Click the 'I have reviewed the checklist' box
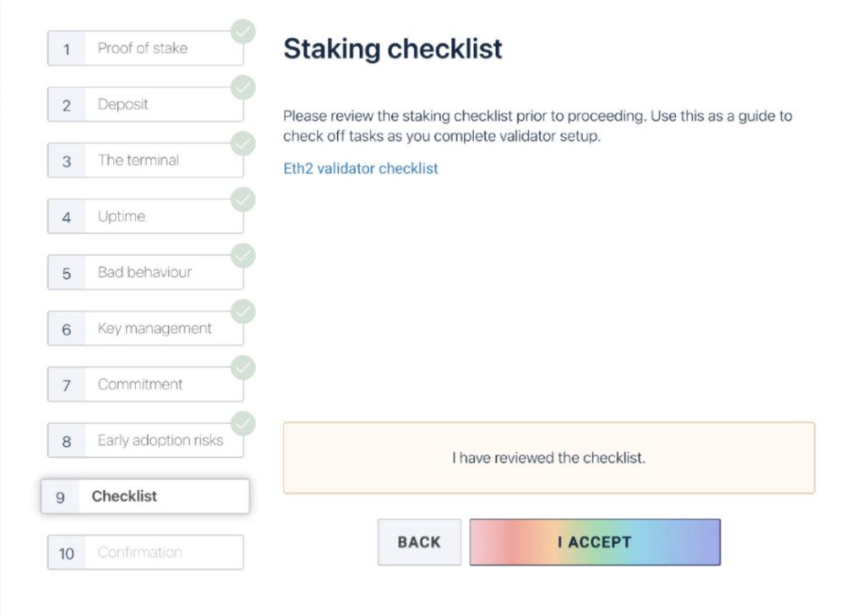845x616 pixels. pyautogui.click(x=548, y=458)
